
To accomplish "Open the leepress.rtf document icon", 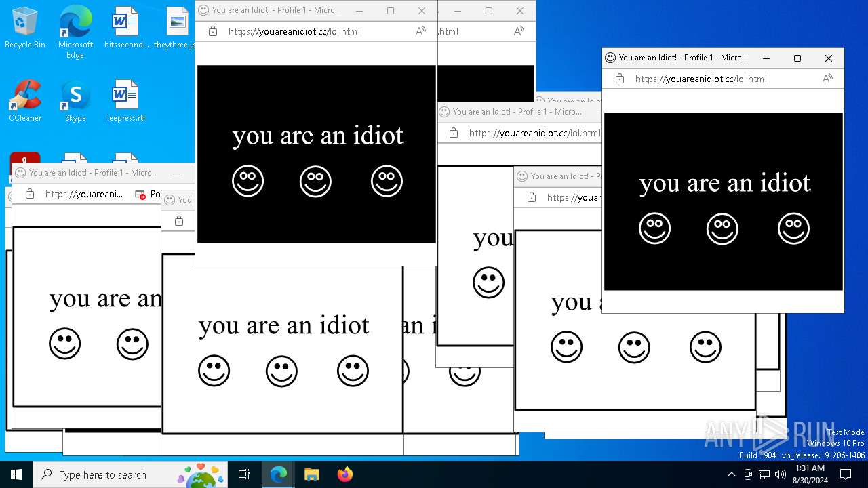I will tap(126, 101).
